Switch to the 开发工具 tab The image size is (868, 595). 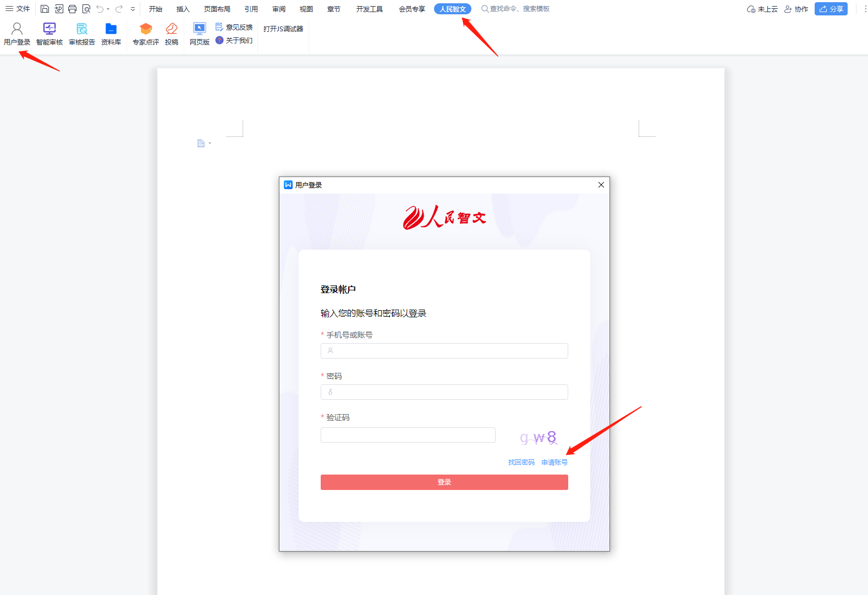click(370, 9)
